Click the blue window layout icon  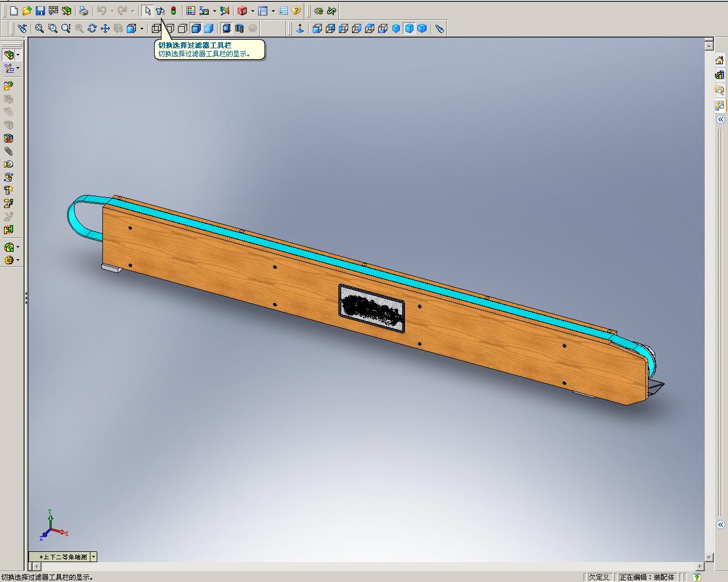click(x=263, y=11)
